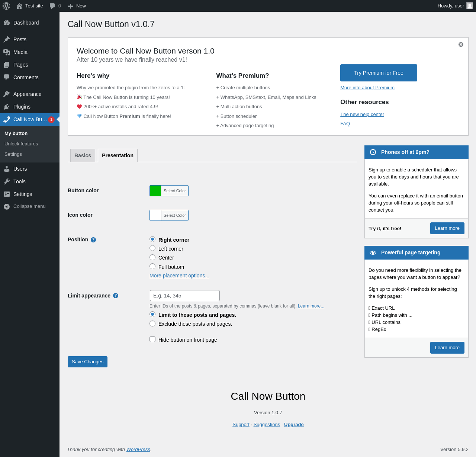Switch to the Presentation tab
476x457 pixels.
(118, 155)
